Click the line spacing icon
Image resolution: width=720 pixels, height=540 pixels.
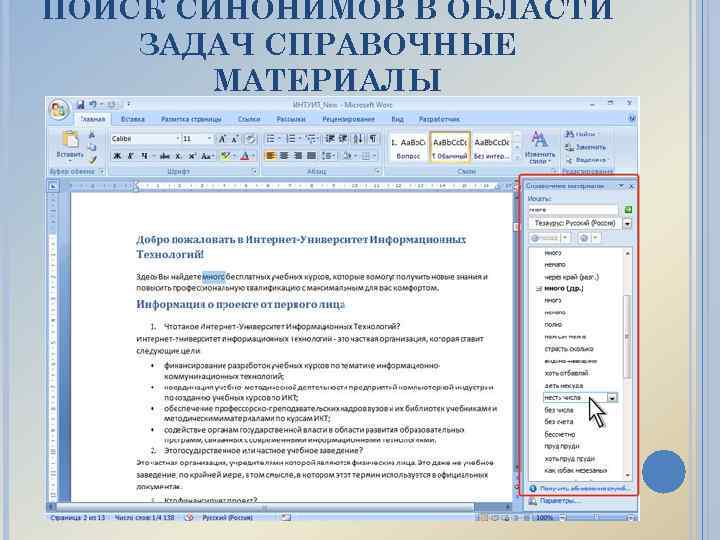[327, 157]
